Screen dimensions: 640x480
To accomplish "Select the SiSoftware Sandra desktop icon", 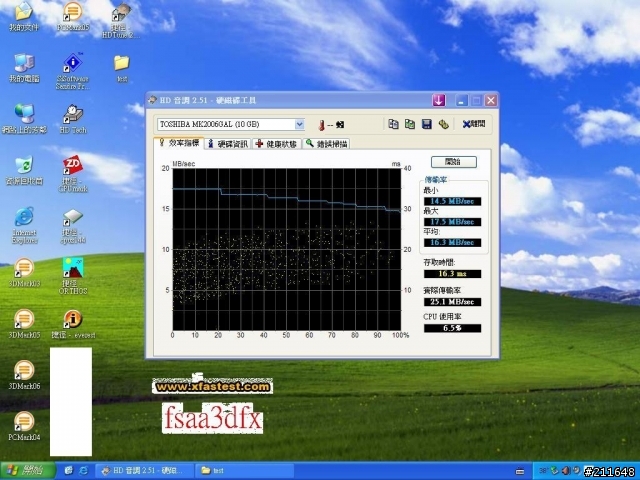I will 73,71.
